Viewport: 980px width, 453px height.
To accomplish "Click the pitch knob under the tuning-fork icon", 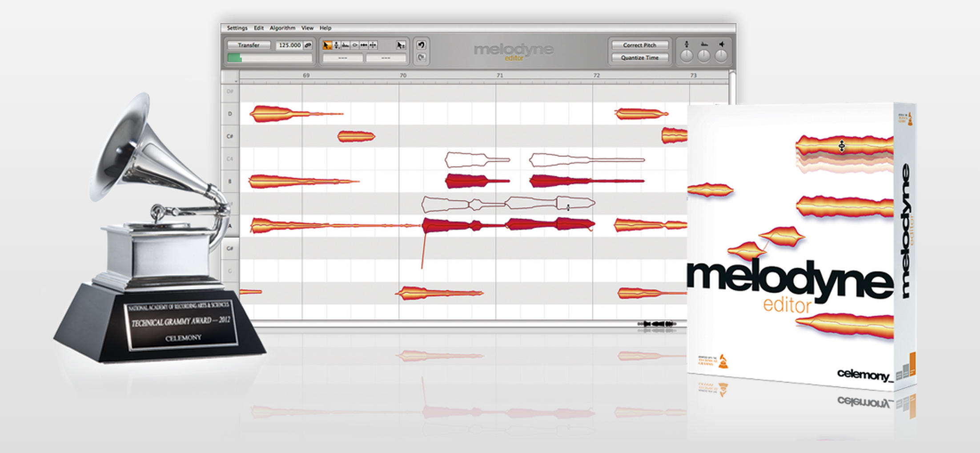I will [x=687, y=56].
